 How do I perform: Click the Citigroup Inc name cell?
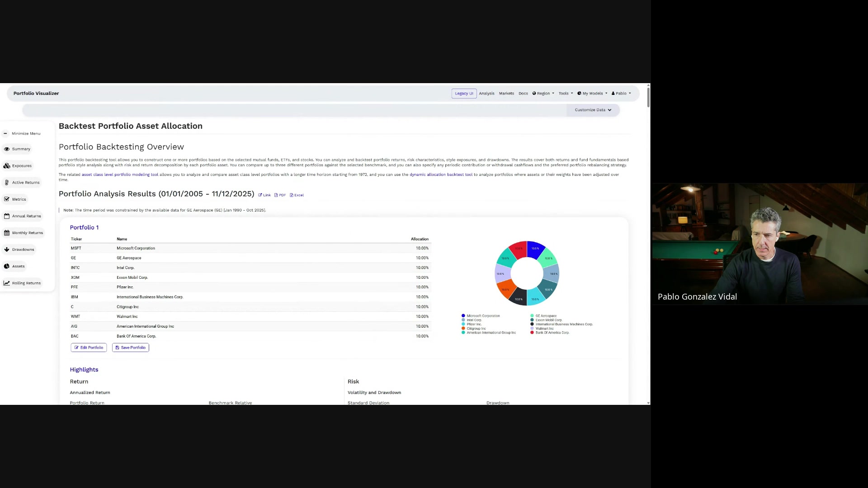127,307
